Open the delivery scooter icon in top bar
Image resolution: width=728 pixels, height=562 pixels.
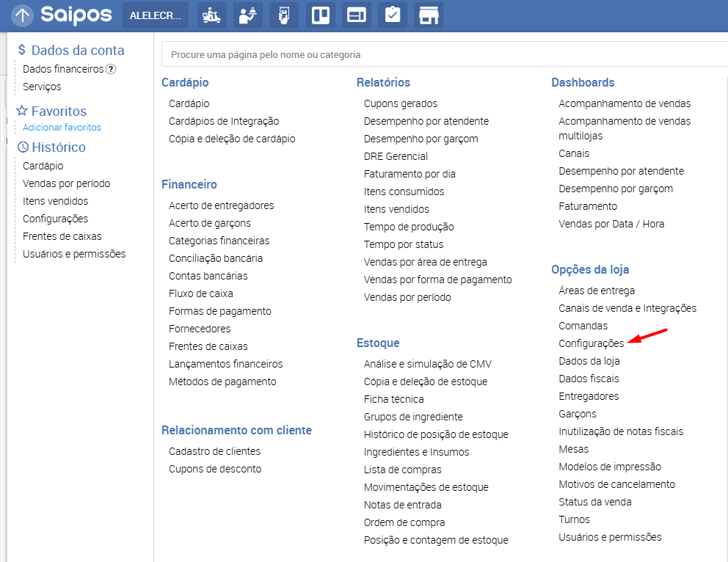[x=212, y=15]
